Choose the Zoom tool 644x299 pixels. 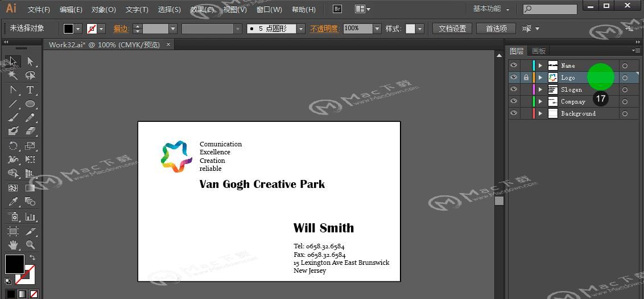[30, 245]
